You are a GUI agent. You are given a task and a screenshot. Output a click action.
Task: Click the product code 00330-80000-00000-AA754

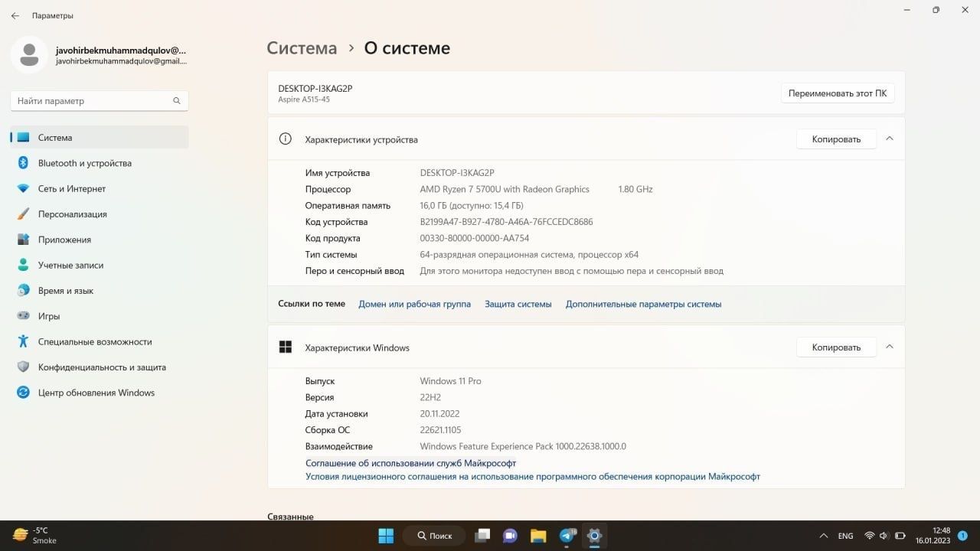475,238
